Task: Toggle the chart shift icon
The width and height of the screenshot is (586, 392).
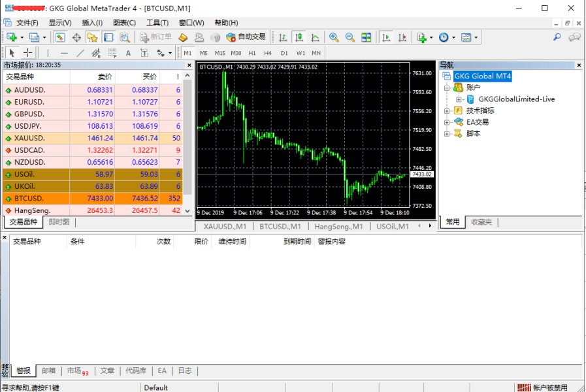Action: tap(402, 37)
